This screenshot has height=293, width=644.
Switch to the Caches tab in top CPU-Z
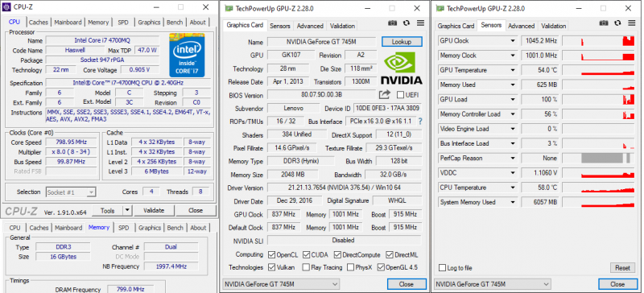pyautogui.click(x=39, y=23)
